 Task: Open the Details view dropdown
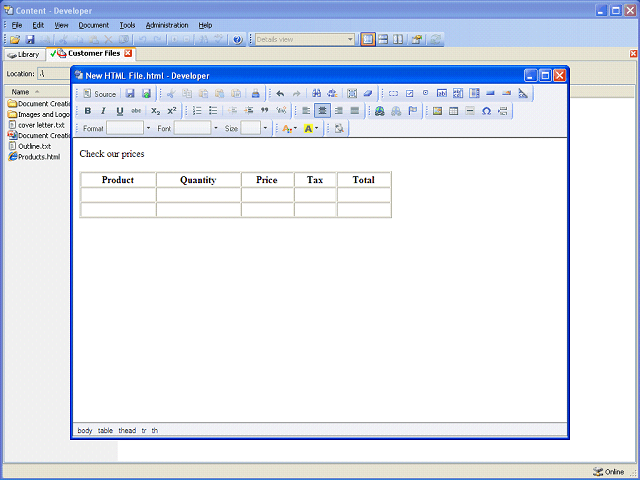click(350, 40)
